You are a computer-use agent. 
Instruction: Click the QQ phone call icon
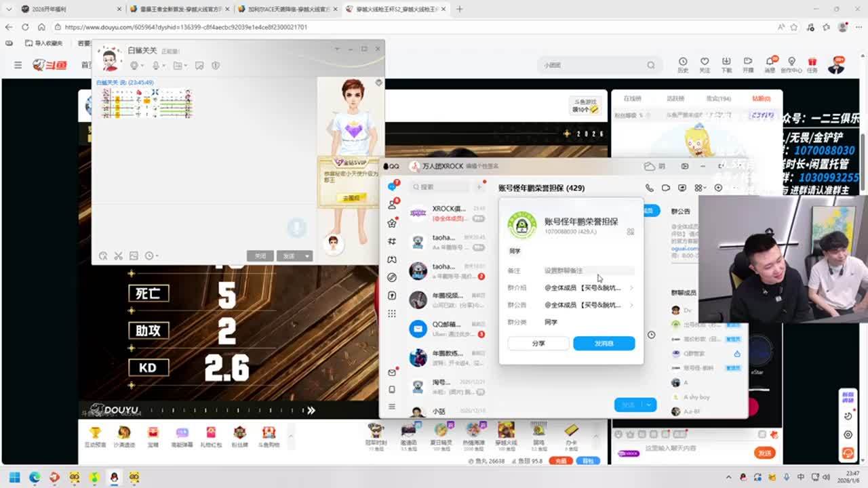pos(649,188)
